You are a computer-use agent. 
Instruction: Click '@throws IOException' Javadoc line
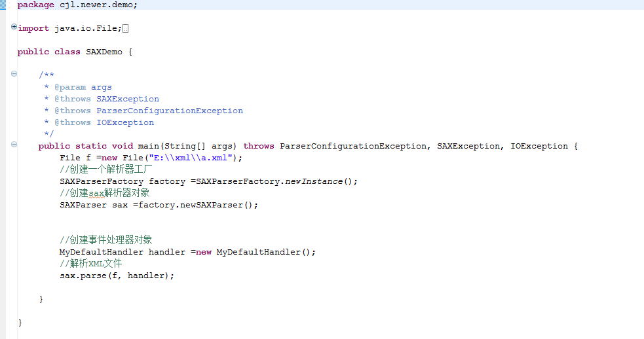[104, 122]
